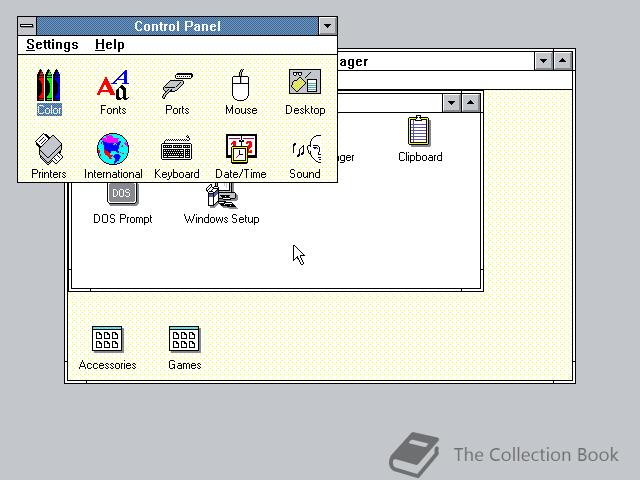
Task: Open the Settings menu
Action: click(52, 44)
